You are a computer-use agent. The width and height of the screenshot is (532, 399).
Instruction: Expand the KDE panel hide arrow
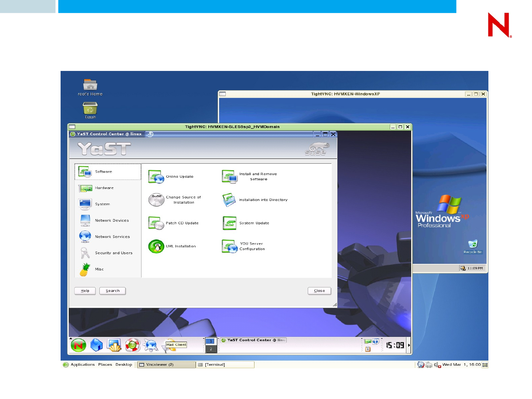tap(409, 345)
